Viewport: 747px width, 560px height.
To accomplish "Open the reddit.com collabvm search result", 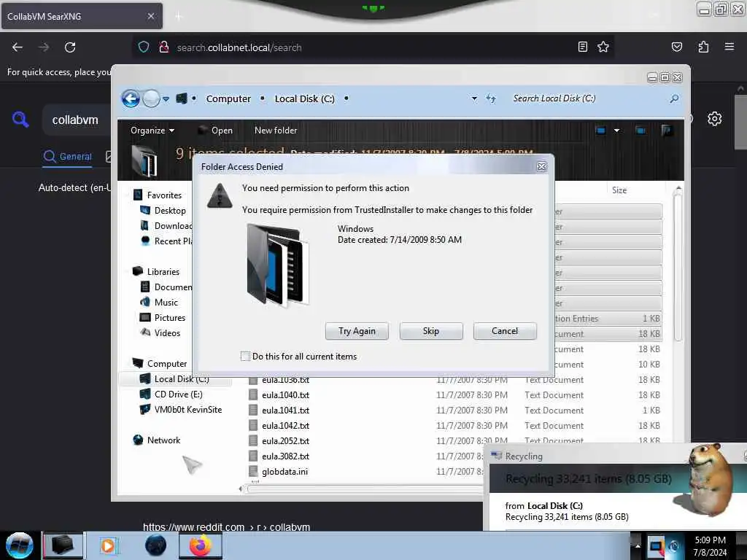I will click(x=226, y=527).
